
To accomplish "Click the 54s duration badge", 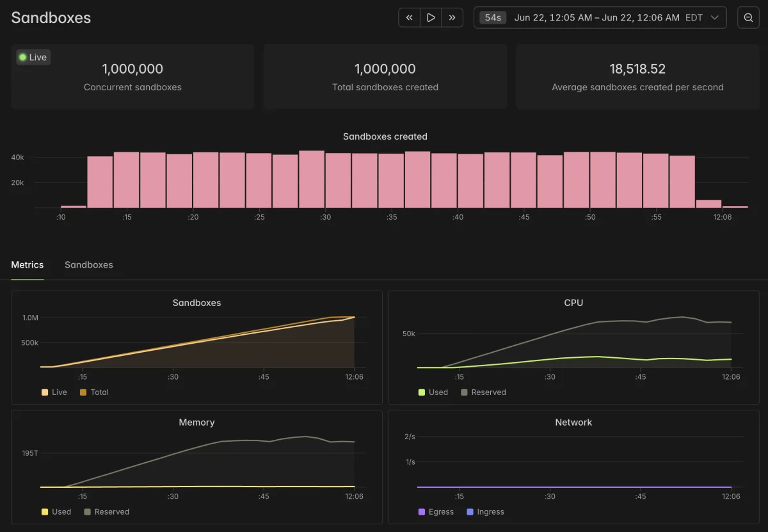I will (x=493, y=18).
